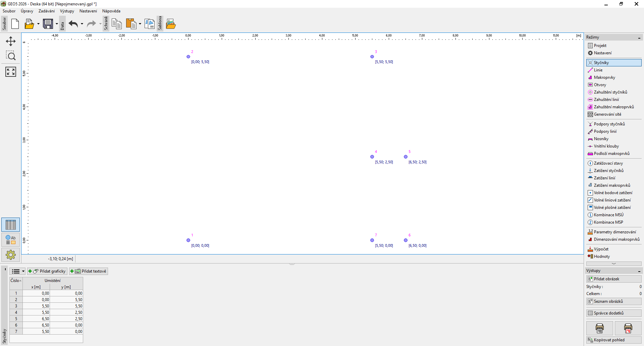This screenshot has width=644, height=346.
Task: Open the Zadávání menu
Action: [x=46, y=11]
